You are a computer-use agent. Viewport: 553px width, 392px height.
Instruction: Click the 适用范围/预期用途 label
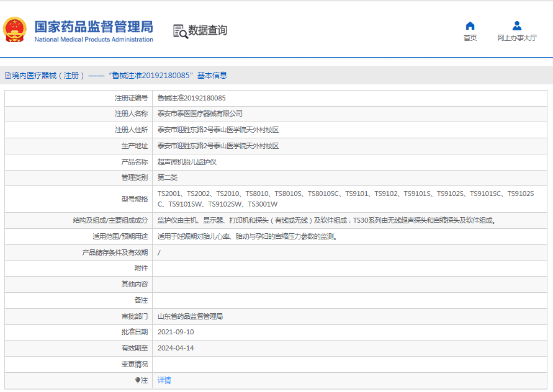click(120, 236)
